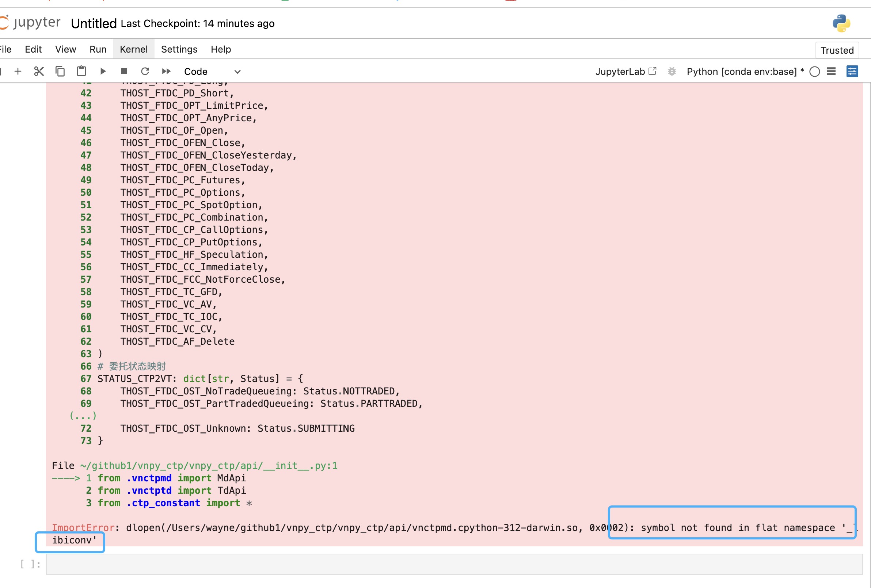
Task: Open the Kernel menu
Action: tap(134, 49)
